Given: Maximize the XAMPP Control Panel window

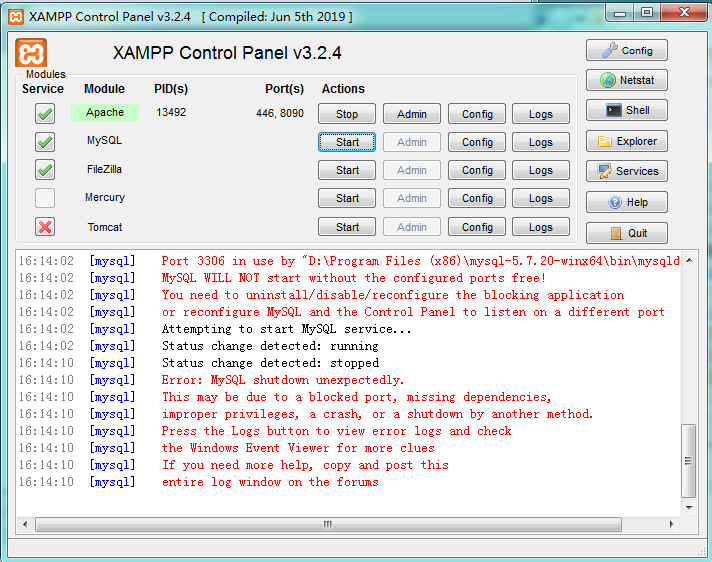Looking at the screenshot, I should (x=647, y=13).
